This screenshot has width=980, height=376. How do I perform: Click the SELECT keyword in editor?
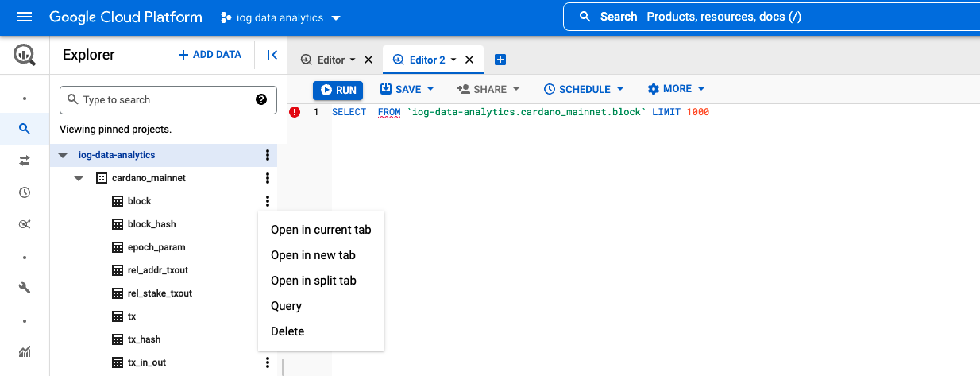pos(349,112)
